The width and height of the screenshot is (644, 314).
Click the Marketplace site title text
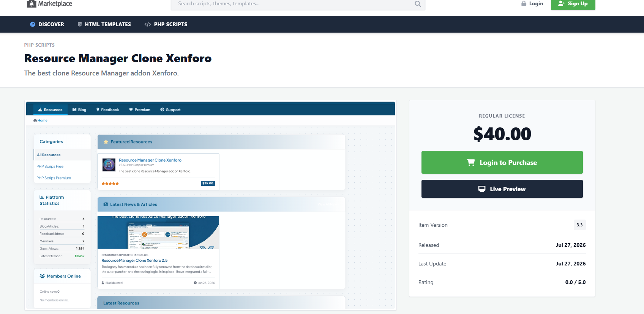click(55, 4)
